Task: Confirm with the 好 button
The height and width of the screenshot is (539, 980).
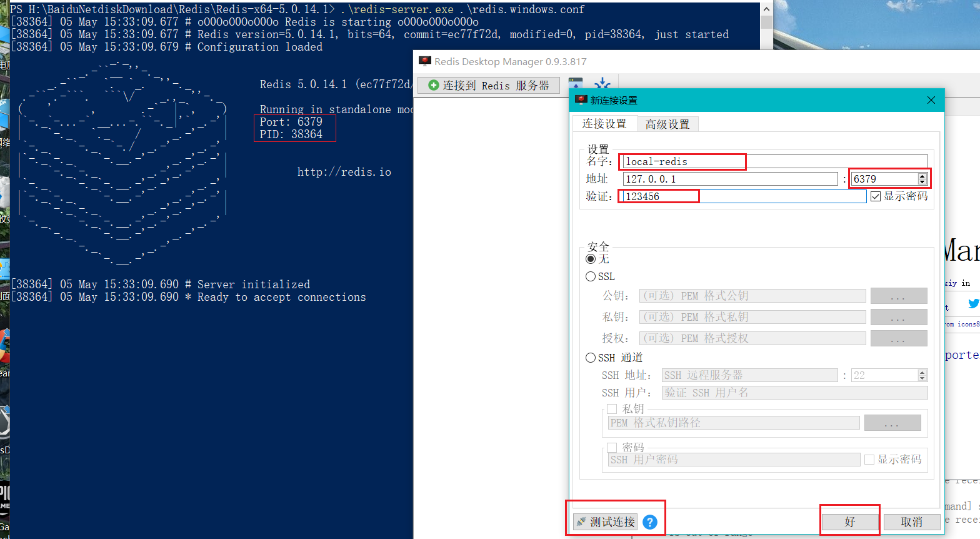Action: click(850, 521)
